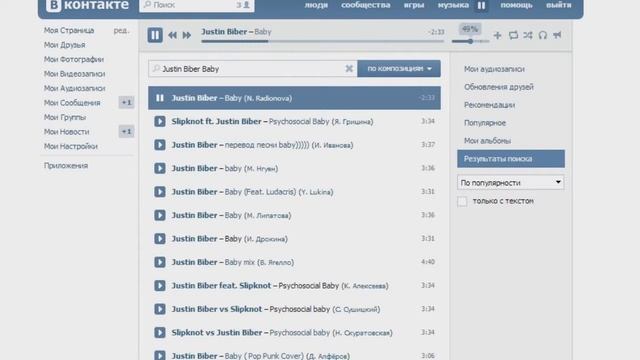Image resolution: width=640 pixels, height=360 pixels.
Task: Click the 'ред.' edit link
Action: 122,30
